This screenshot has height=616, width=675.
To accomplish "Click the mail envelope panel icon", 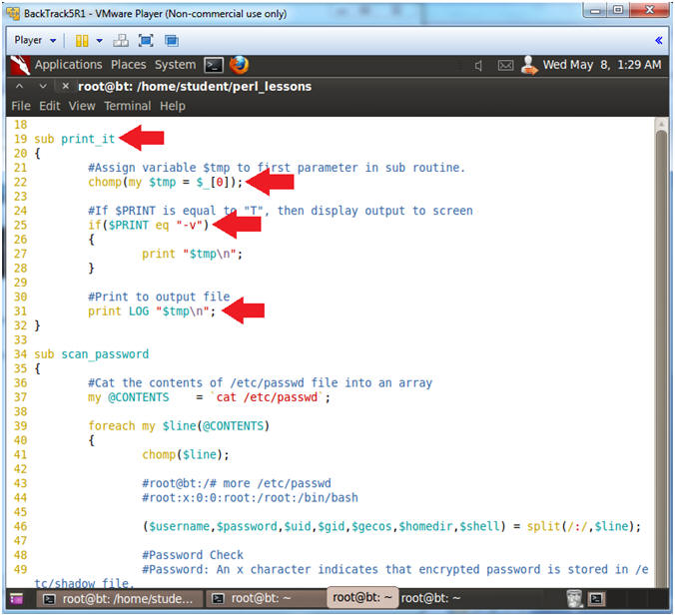I will click(505, 66).
